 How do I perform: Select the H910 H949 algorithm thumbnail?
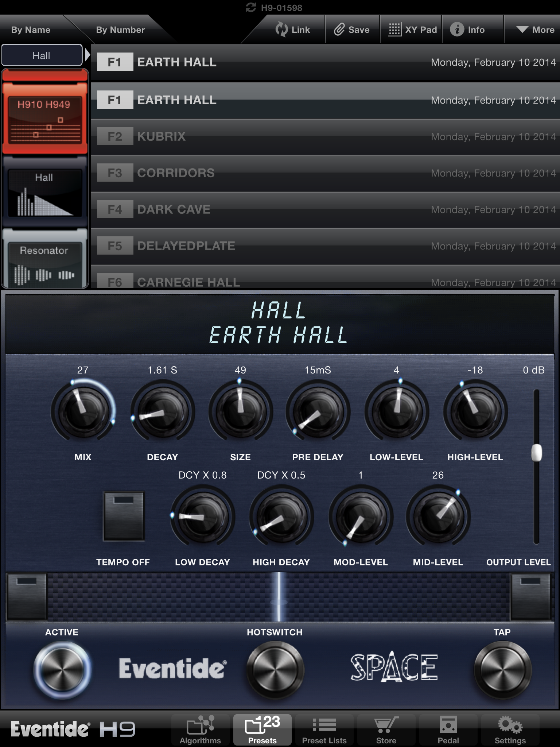pos(44,119)
